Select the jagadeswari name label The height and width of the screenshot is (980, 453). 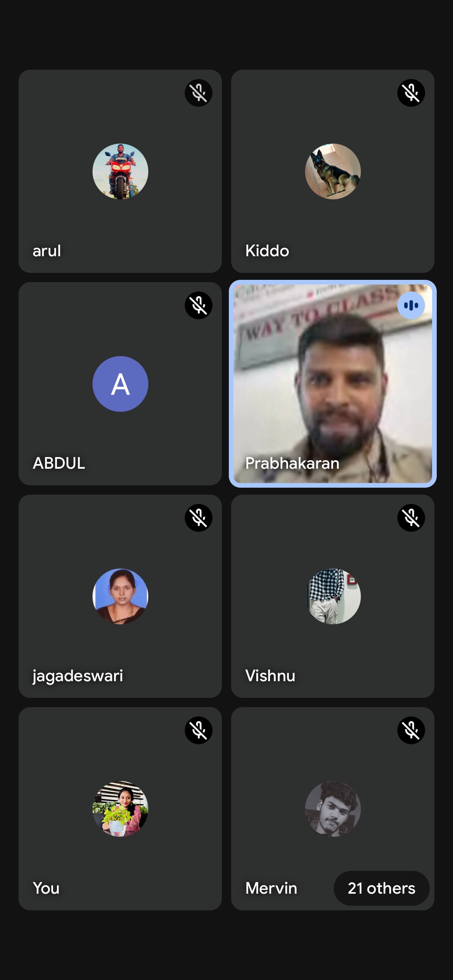click(78, 677)
